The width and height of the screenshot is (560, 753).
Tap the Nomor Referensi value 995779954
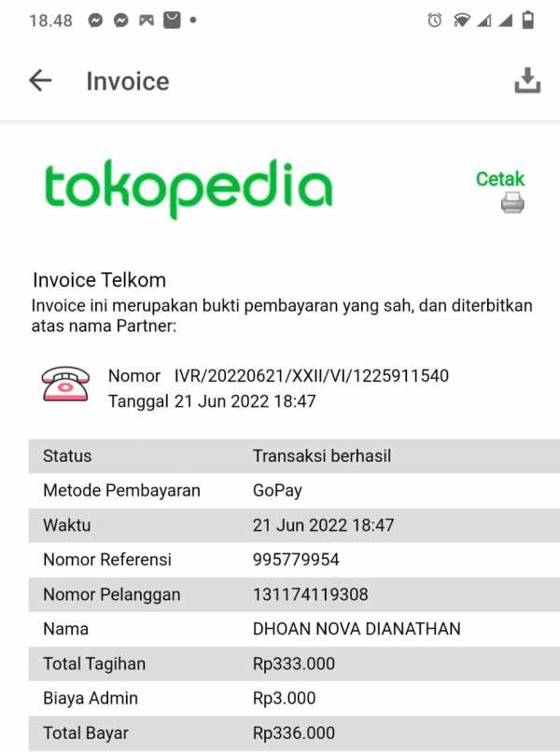[296, 560]
